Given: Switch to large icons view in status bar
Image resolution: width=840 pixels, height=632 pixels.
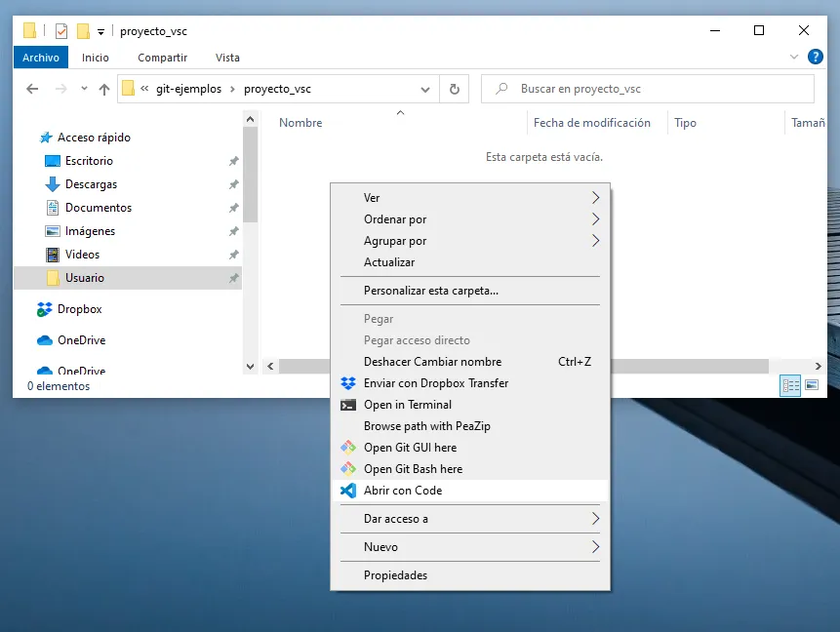Looking at the screenshot, I should pos(812,385).
